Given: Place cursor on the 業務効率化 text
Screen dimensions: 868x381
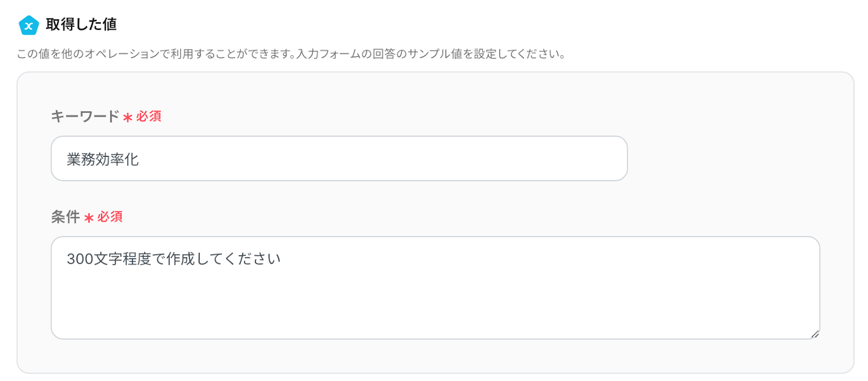Looking at the screenshot, I should pos(103,159).
